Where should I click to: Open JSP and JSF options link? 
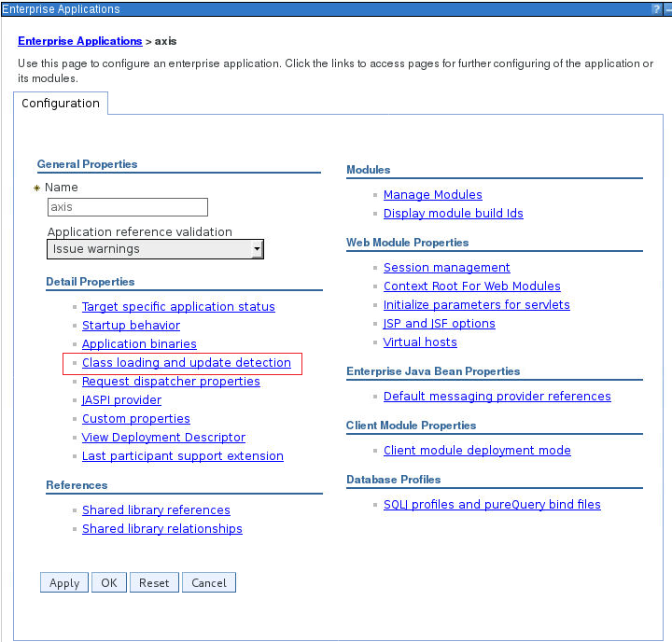coord(440,324)
